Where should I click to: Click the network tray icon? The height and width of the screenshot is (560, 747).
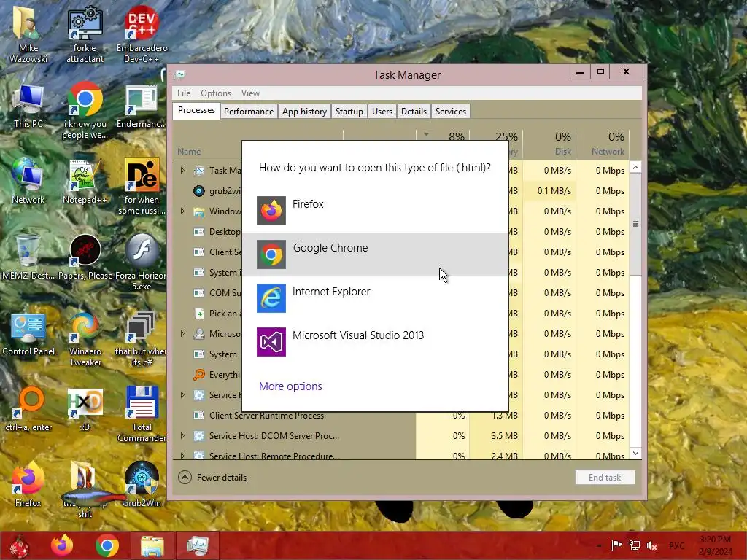635,545
